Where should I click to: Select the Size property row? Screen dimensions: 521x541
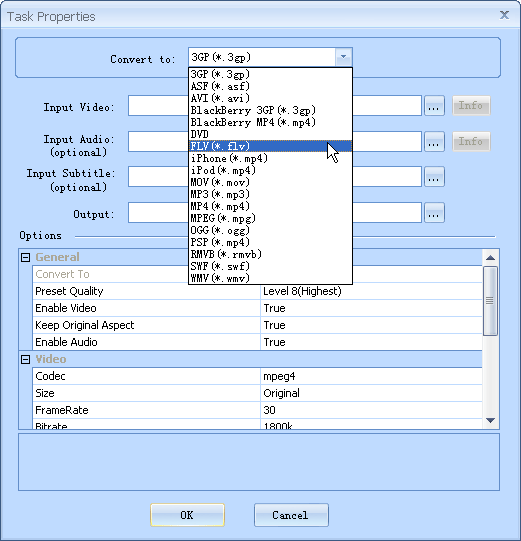[257, 393]
